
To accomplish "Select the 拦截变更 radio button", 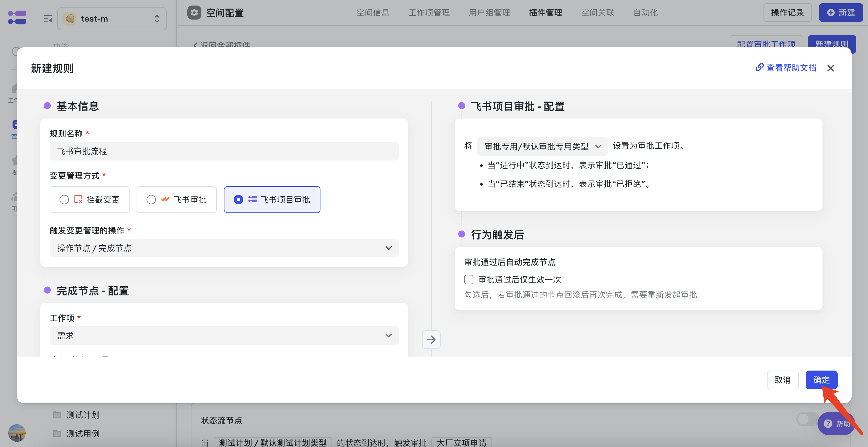I will pos(64,200).
